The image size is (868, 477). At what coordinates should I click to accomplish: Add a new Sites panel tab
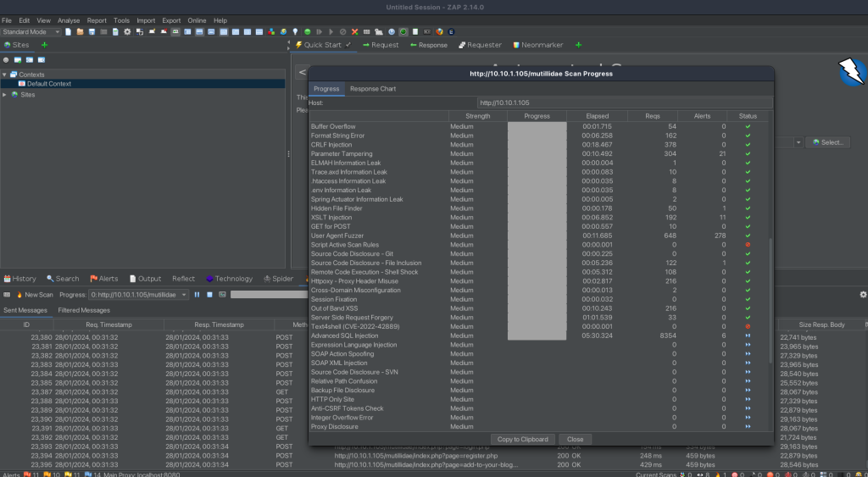[44, 45]
